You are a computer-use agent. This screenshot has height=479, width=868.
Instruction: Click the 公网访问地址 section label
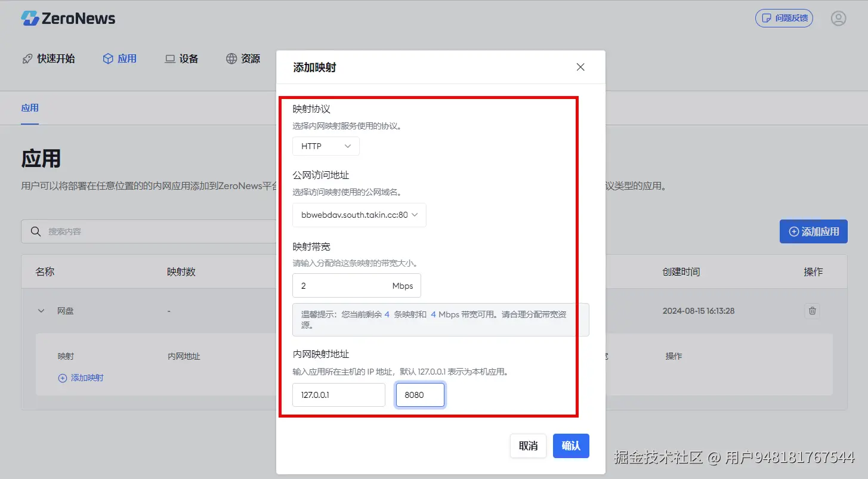(x=321, y=175)
